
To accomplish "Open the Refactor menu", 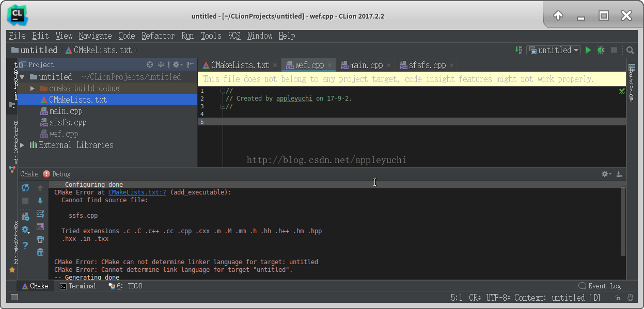I will [x=158, y=36].
